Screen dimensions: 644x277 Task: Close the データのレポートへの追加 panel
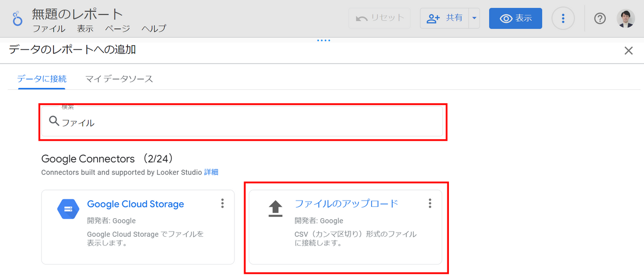[629, 51]
